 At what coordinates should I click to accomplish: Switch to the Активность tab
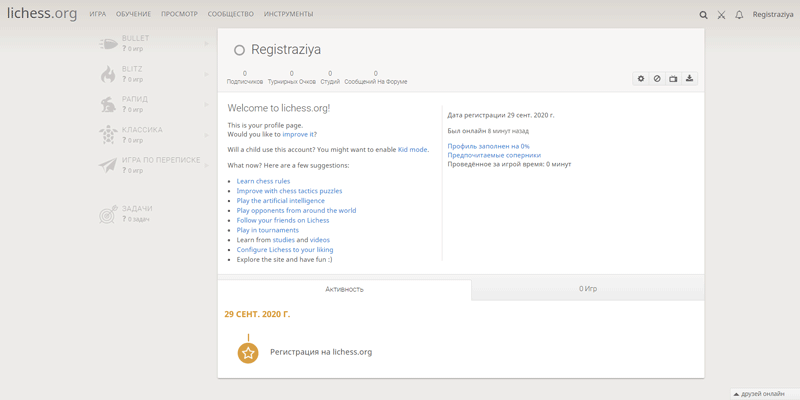coord(344,289)
